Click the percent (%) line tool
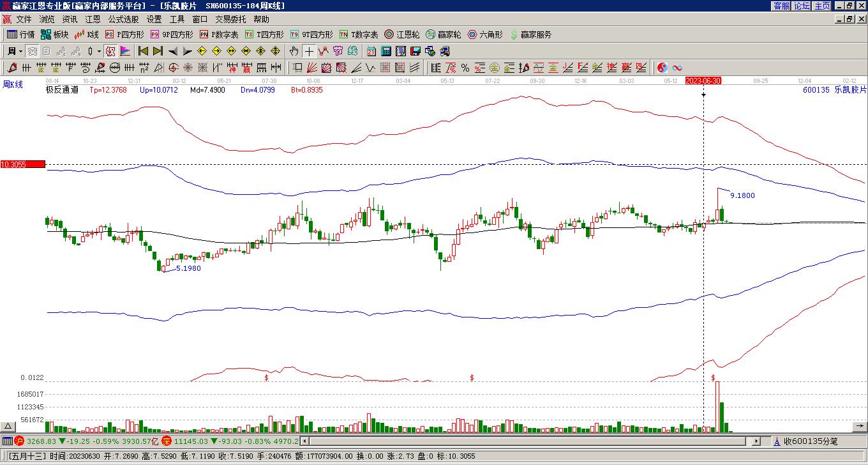Image resolution: width=868 pixels, height=465 pixels. [x=465, y=68]
